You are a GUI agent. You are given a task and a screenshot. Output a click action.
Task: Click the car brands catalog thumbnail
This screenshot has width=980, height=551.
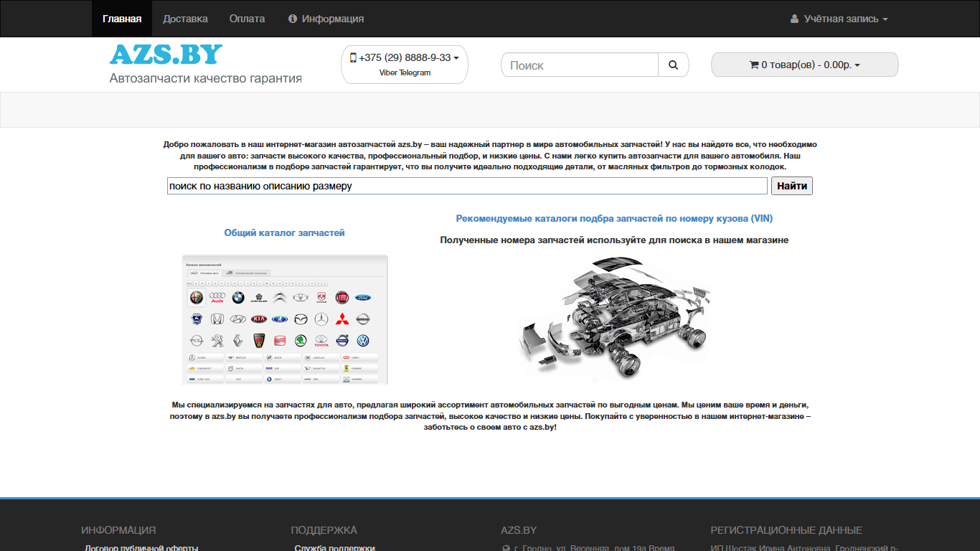click(285, 319)
